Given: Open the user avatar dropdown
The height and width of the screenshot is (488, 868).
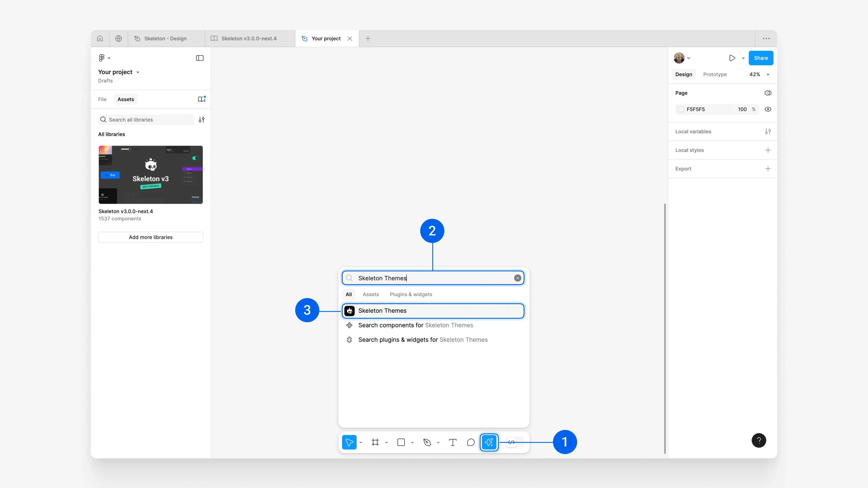Looking at the screenshot, I should pos(682,58).
